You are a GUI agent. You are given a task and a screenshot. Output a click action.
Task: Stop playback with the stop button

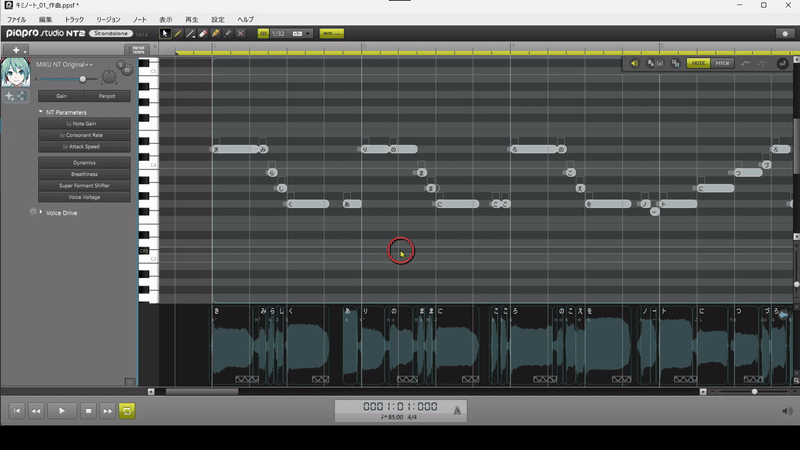click(88, 411)
